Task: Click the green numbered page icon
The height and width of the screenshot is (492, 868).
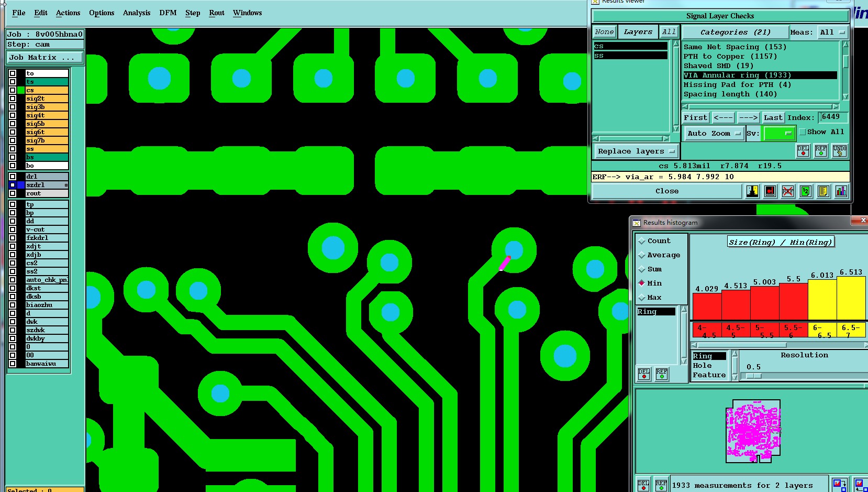Action: pyautogui.click(x=806, y=191)
